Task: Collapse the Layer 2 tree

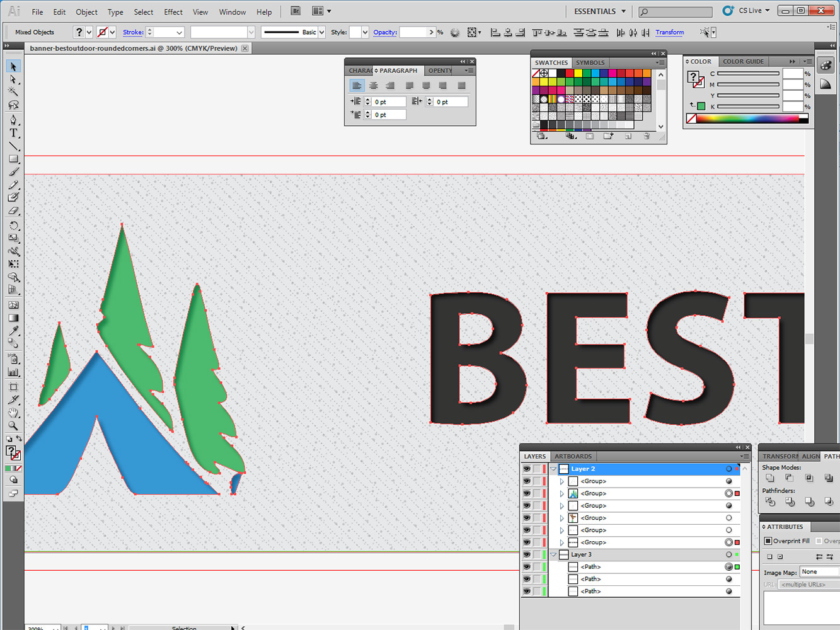Action: coord(553,469)
